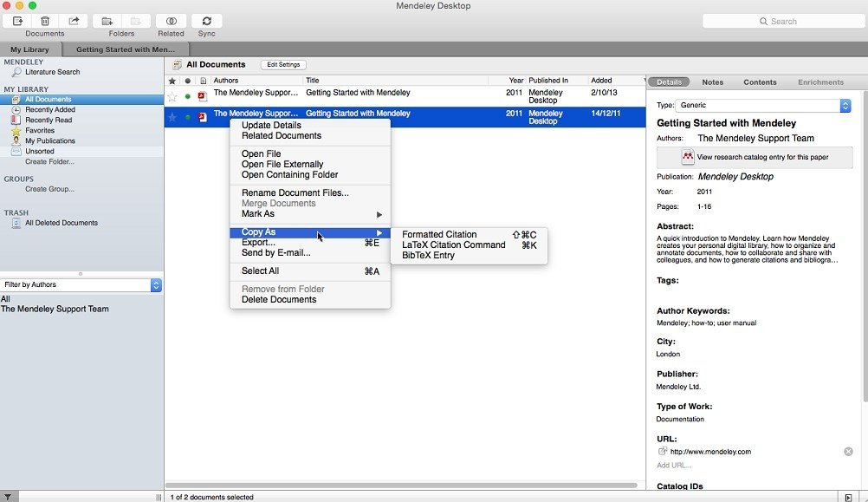Click the Unsorted folder icon
Screen dimensions: 868x502
click(16, 151)
